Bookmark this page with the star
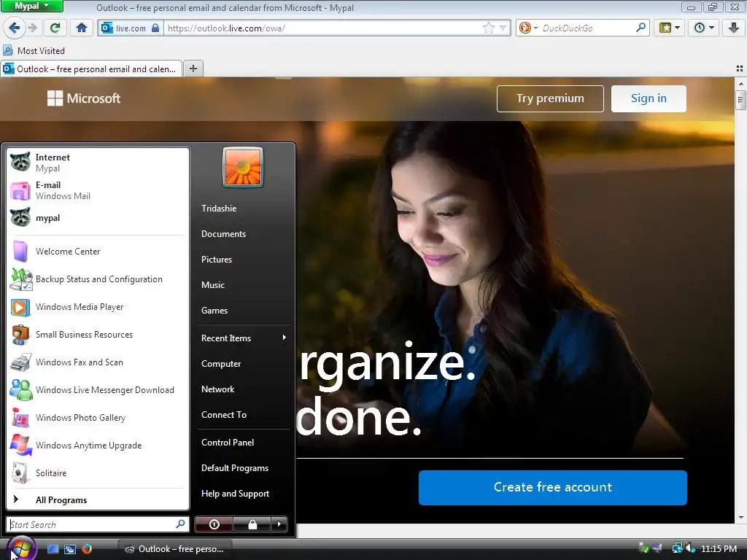Viewport: 747px width, 560px height. click(x=488, y=28)
